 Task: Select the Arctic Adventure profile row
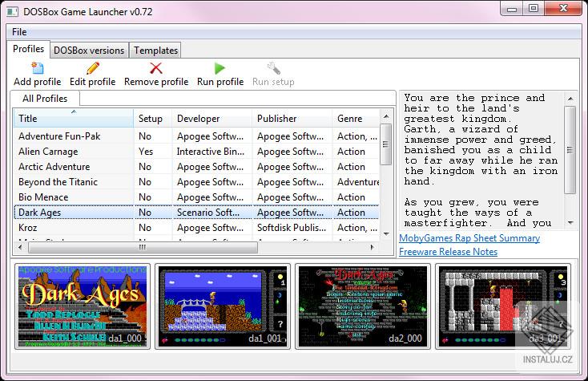[x=196, y=167]
